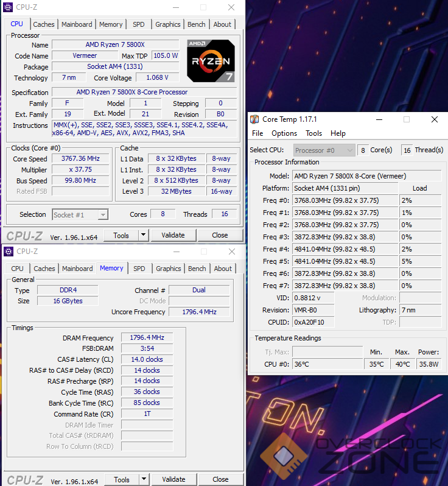This screenshot has width=448, height=486.
Task: Click CPU #0 temperature reading 36°C
Action: [x=327, y=364]
